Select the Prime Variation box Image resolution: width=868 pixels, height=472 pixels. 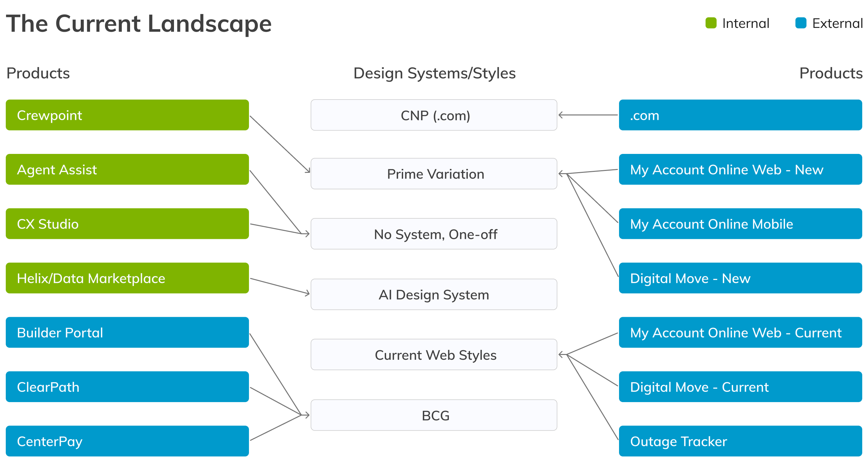[x=434, y=173]
